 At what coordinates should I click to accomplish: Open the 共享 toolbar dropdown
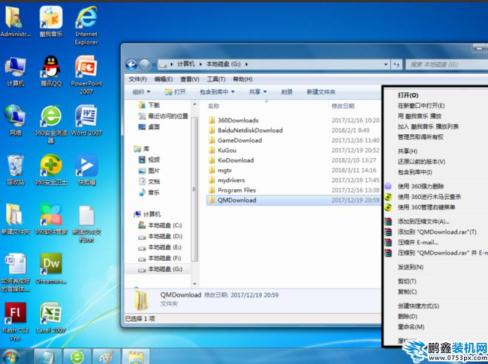coord(258,92)
